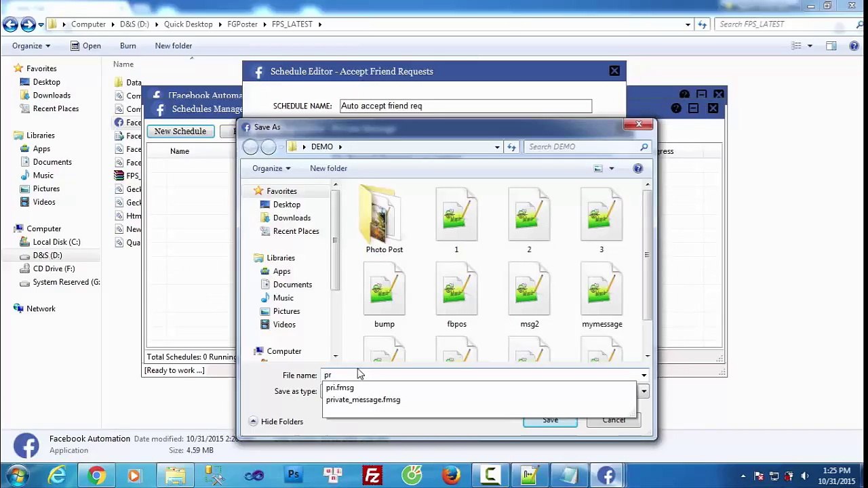Image resolution: width=868 pixels, height=488 pixels.
Task: Choose private_message.fmsg autocomplete suggestion
Action: point(363,400)
